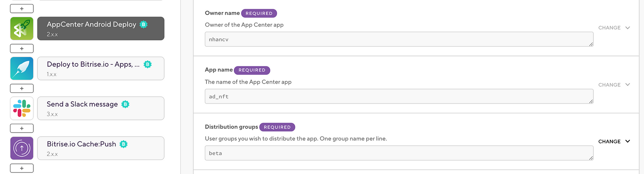Expand the Distribution groups chevron
This screenshot has height=174, width=644.
pos(627,141)
